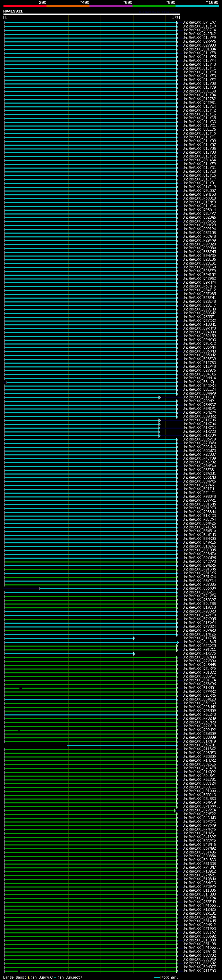Select hit label UniRef100_Q3MF40
The width and height of the screenshot is (222, 980).
tap(199, 465)
